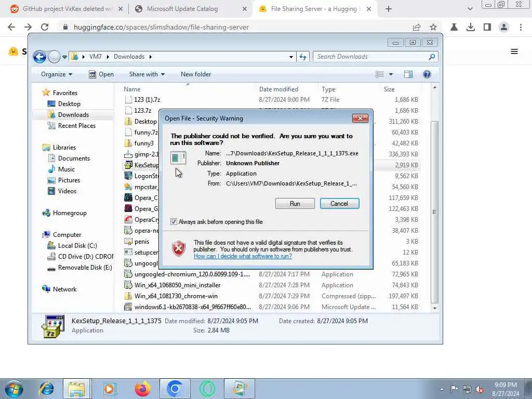This screenshot has height=399, width=532.
Task: Select Downloads in the navigation pane
Action: 73,115
